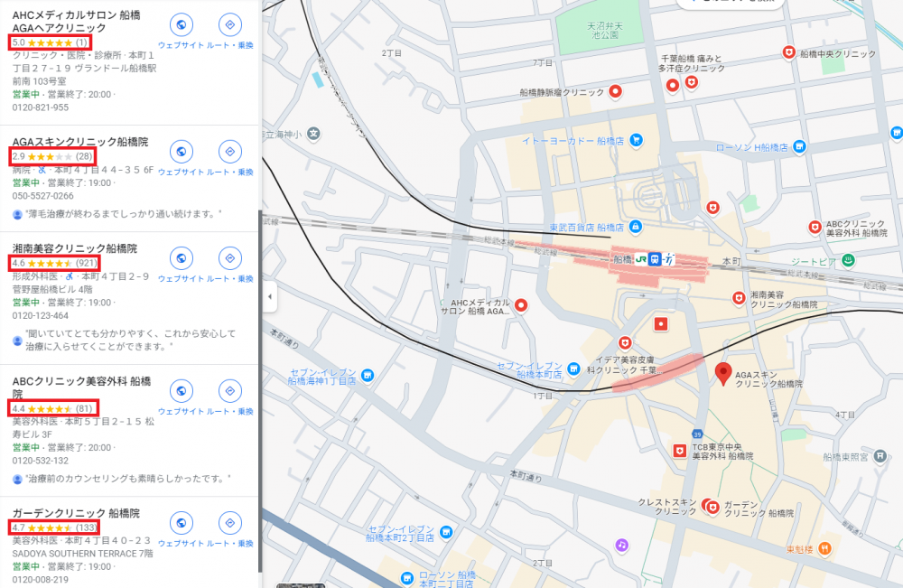Click セブン-イレブン 船橋海神1丁目店 marker
The height and width of the screenshot is (588, 903).
[x=367, y=376]
